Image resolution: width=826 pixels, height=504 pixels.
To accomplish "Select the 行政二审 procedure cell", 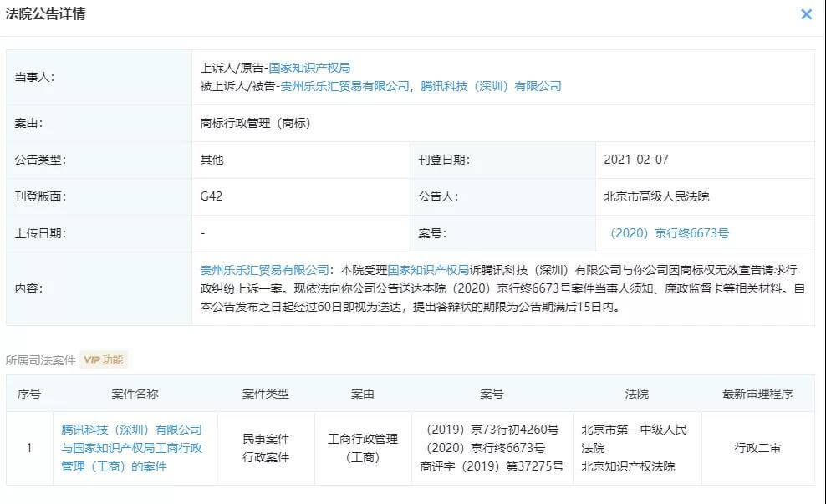I will [x=757, y=448].
